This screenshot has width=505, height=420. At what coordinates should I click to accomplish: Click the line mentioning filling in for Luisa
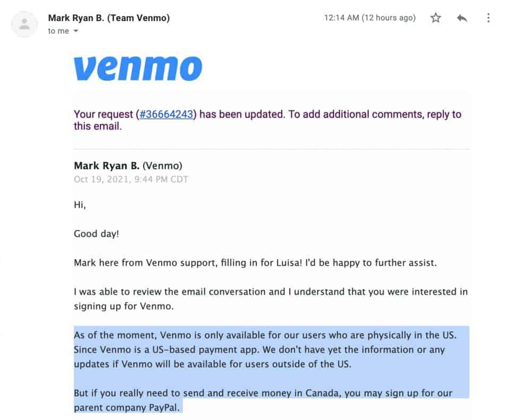coord(255,263)
